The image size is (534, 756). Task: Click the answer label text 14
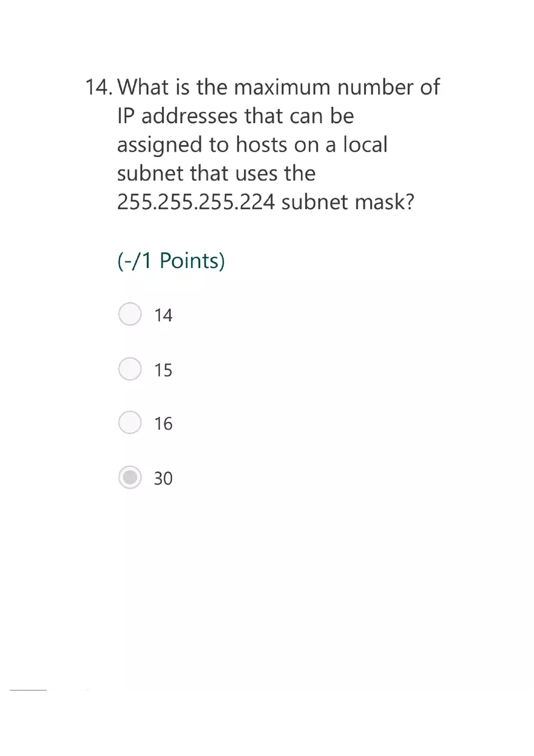click(163, 315)
